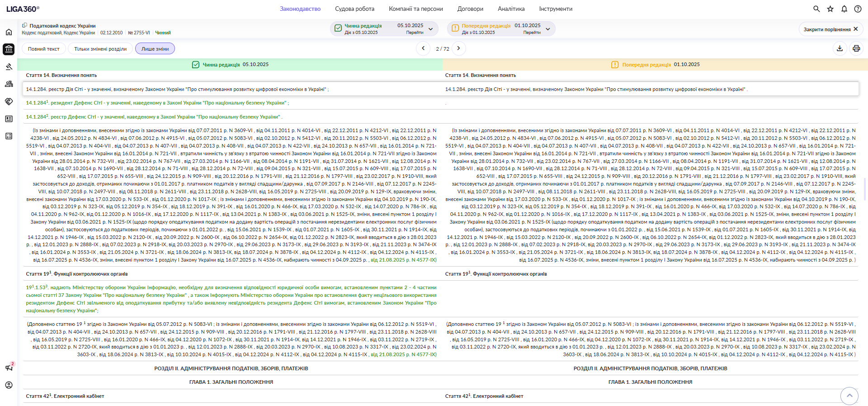Open the search magnifier icon
This screenshot has height=406, width=868.
pos(816,9)
